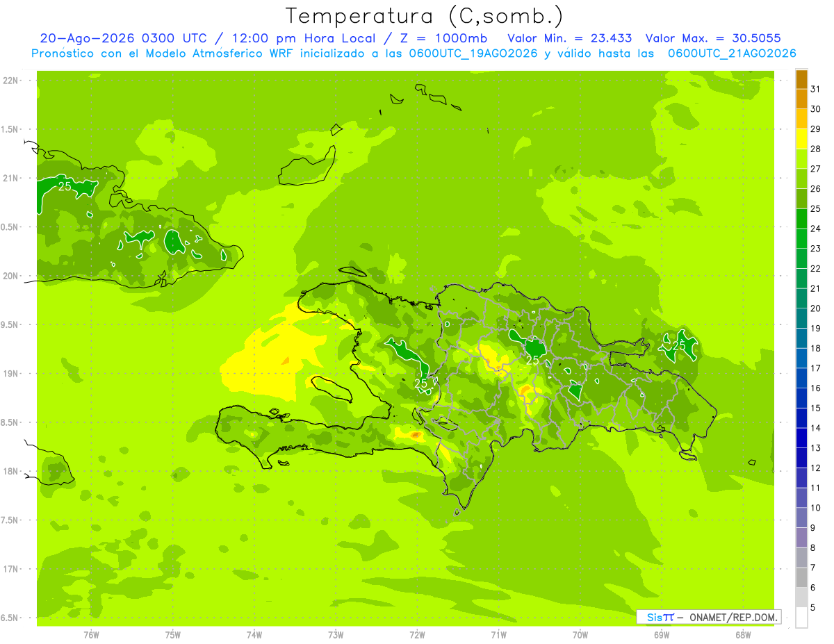Click the 22N latitude axis label

click(x=11, y=81)
